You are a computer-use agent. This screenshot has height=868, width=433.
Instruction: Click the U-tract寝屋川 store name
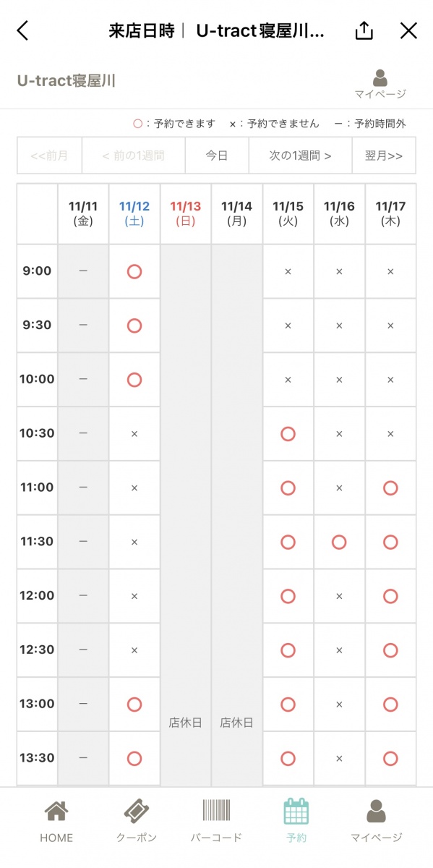click(x=66, y=80)
